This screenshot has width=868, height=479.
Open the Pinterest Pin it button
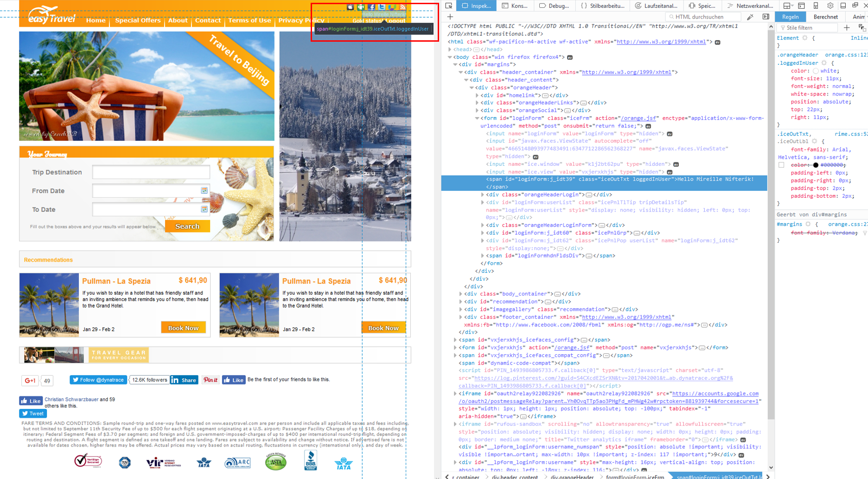[211, 380]
